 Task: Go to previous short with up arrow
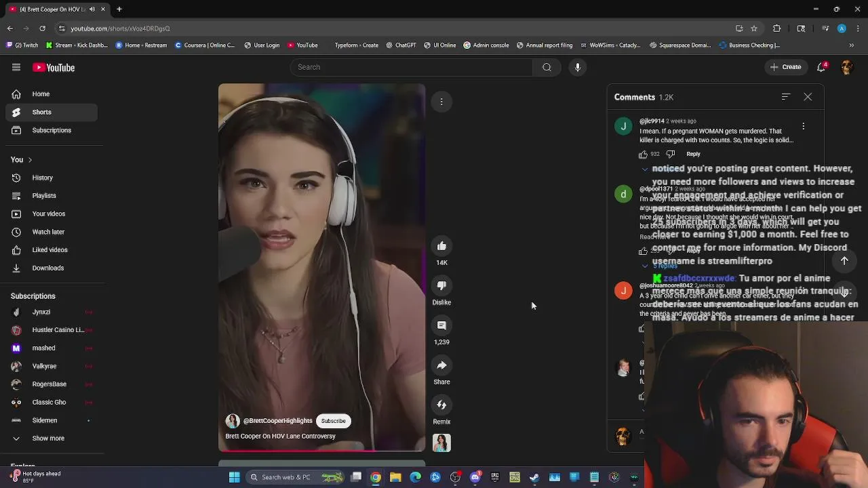click(844, 261)
